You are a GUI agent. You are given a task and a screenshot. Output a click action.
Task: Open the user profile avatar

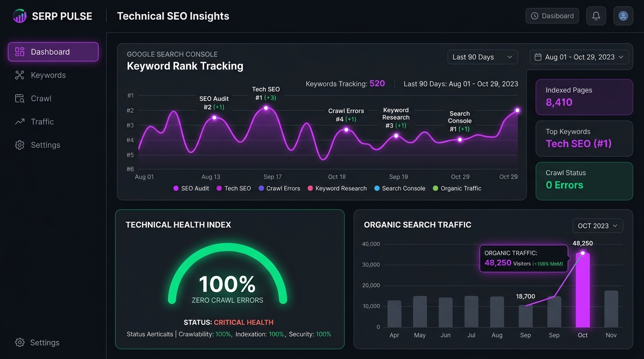(x=623, y=16)
